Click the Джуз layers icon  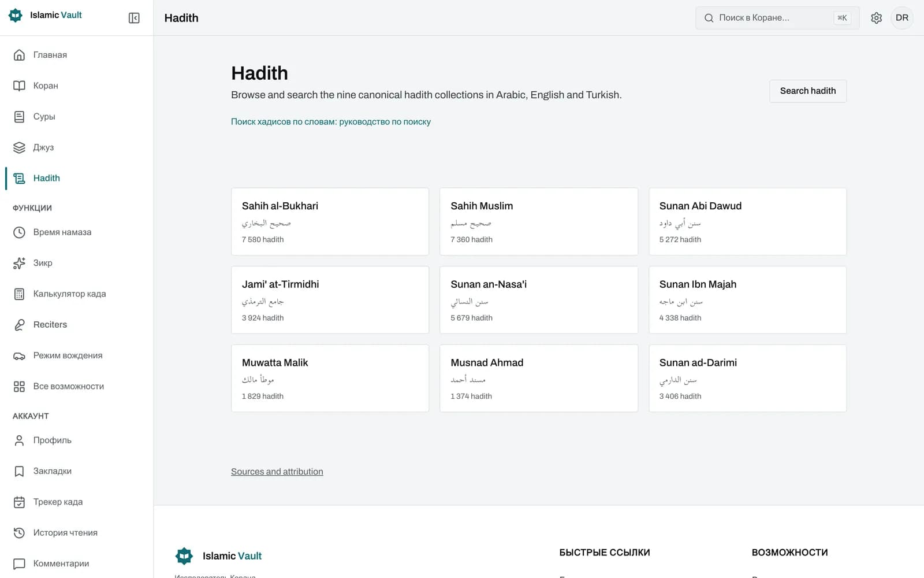tap(19, 147)
